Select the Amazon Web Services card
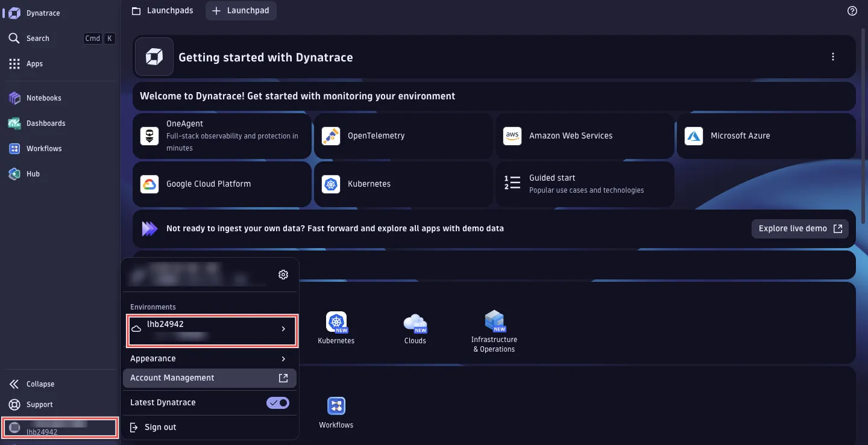 tap(585, 136)
